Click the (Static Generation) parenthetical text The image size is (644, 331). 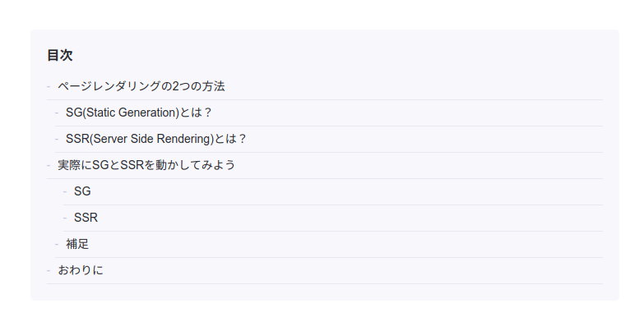(131, 113)
